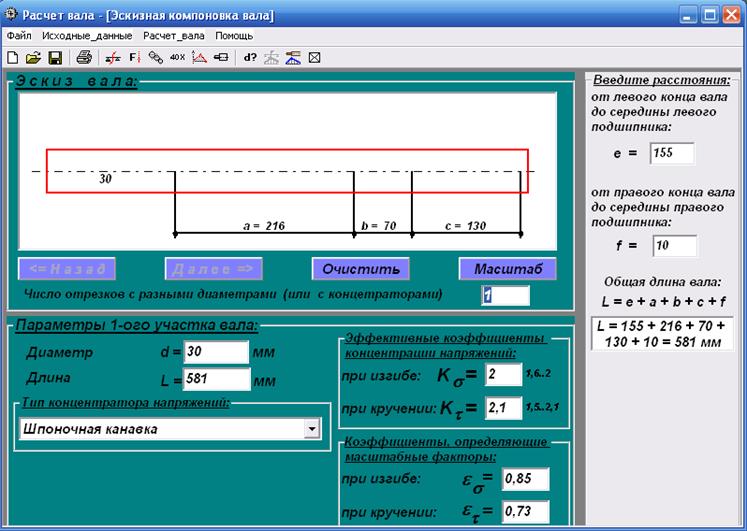Click the f distance input field
The height and width of the screenshot is (531, 747).
[x=675, y=246]
